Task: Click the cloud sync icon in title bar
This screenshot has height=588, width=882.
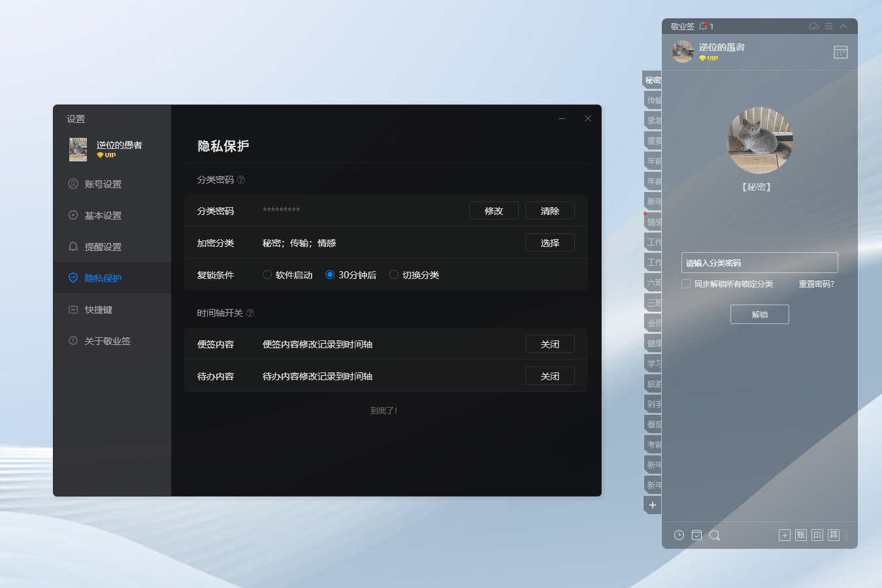Action: tap(813, 25)
